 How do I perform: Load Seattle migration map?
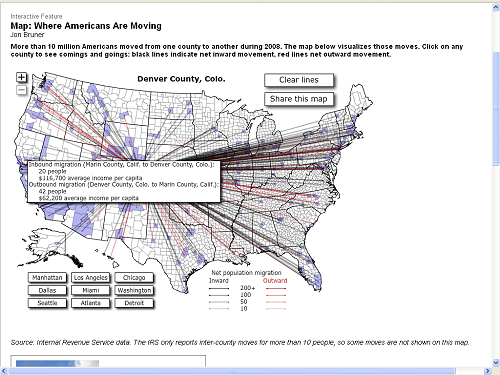tap(47, 303)
